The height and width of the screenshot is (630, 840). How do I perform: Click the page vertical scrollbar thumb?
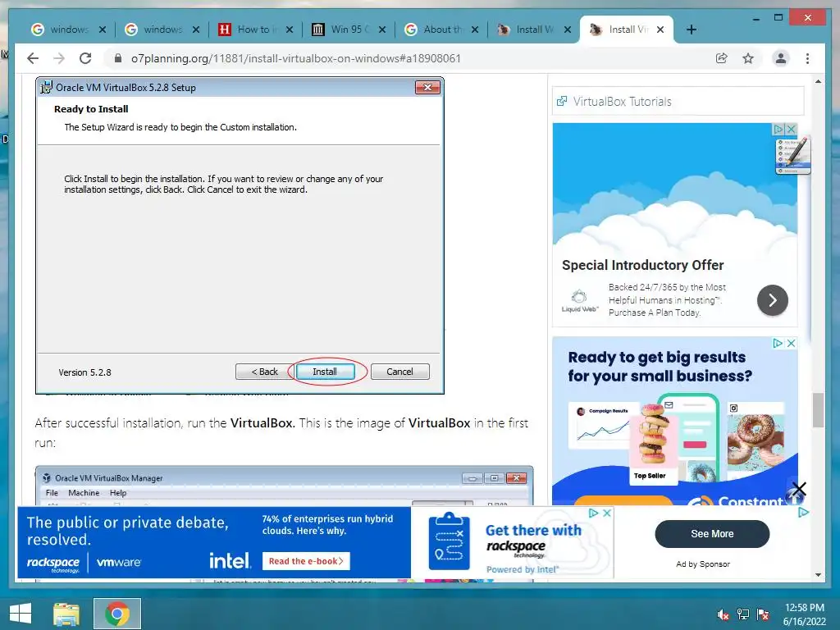[818, 410]
